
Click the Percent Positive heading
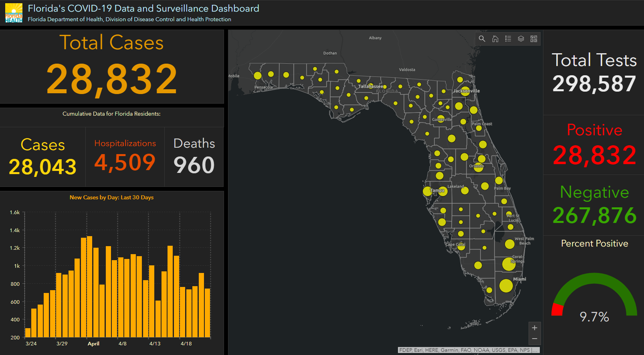coord(595,243)
